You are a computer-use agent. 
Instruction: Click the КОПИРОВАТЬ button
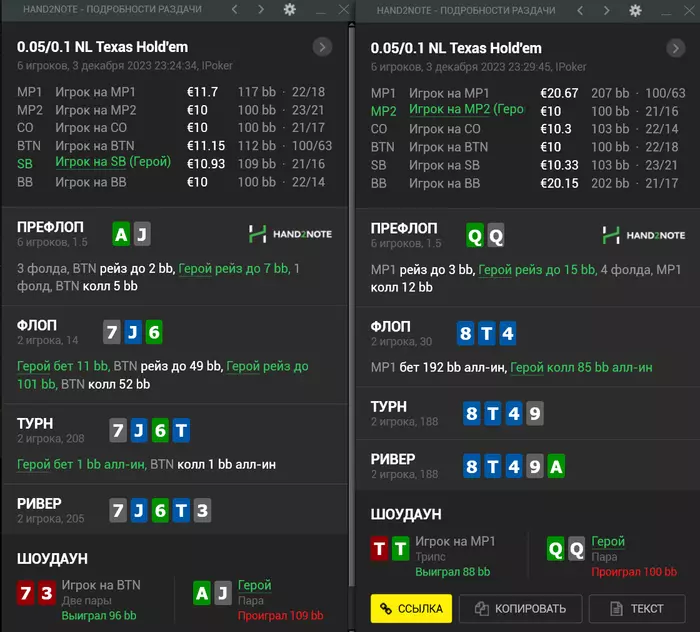521,608
